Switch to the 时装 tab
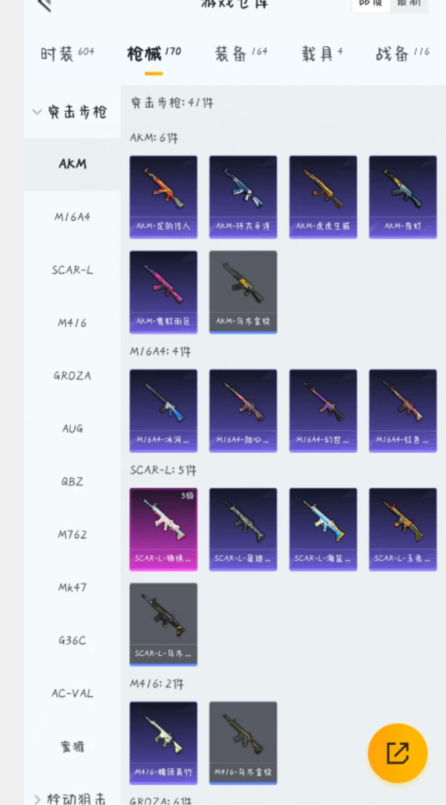 click(x=67, y=53)
